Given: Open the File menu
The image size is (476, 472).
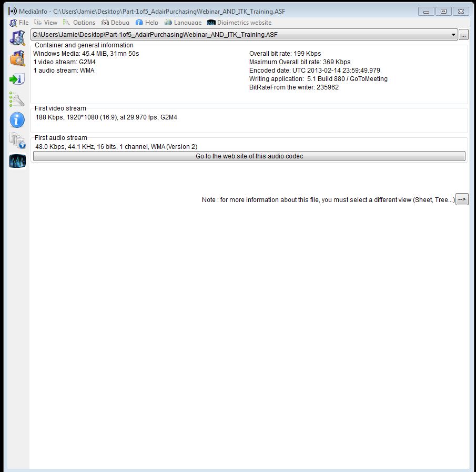Looking at the screenshot, I should (19, 23).
